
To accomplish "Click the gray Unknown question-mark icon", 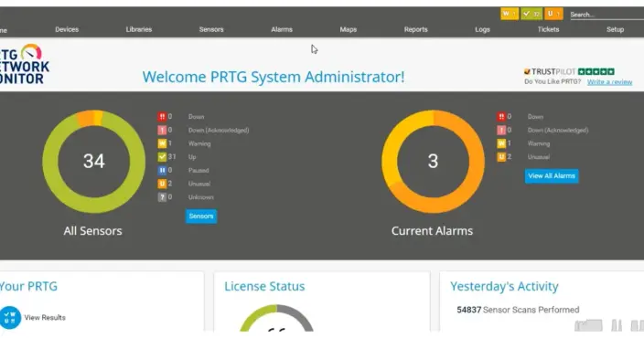I will point(162,197).
